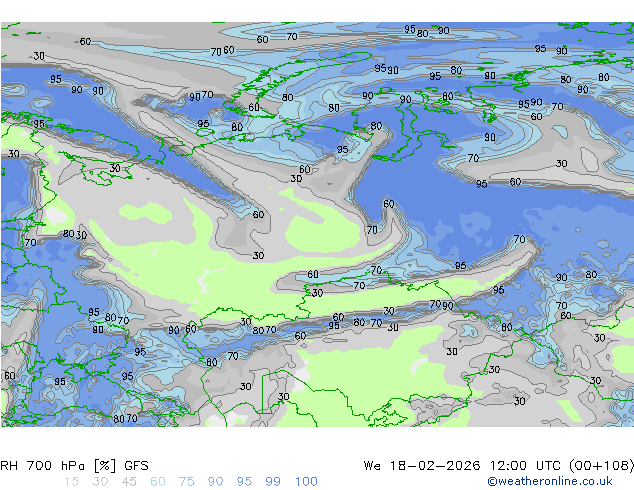634x490 pixels.
Task: Click the legend value 15
Action: pos(72,482)
